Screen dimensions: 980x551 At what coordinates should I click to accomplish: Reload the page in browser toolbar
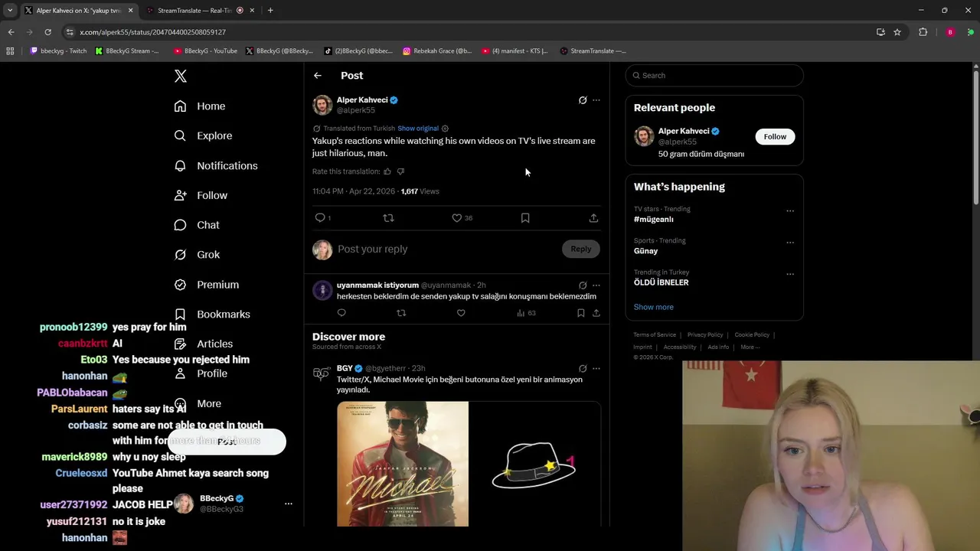click(47, 32)
